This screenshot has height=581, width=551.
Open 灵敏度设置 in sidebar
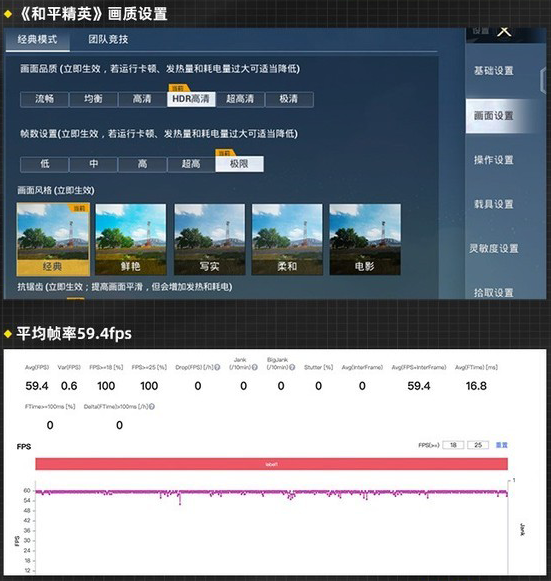pyautogui.click(x=494, y=249)
